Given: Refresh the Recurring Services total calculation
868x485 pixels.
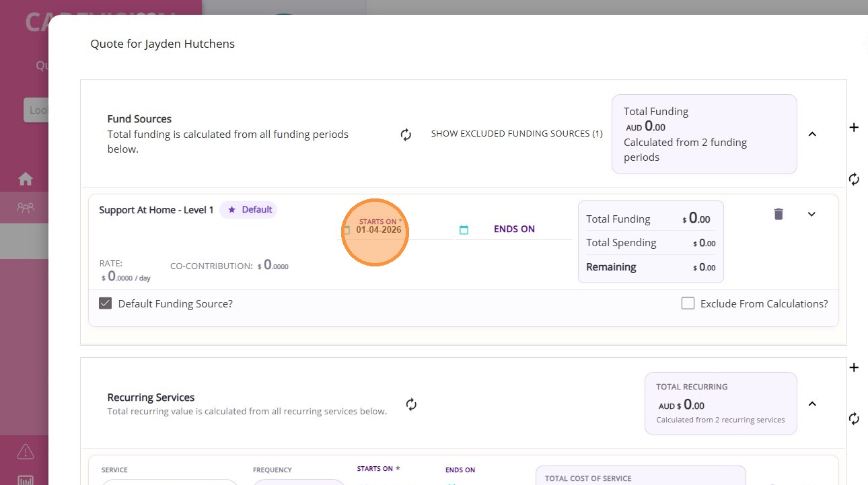Looking at the screenshot, I should pyautogui.click(x=411, y=404).
